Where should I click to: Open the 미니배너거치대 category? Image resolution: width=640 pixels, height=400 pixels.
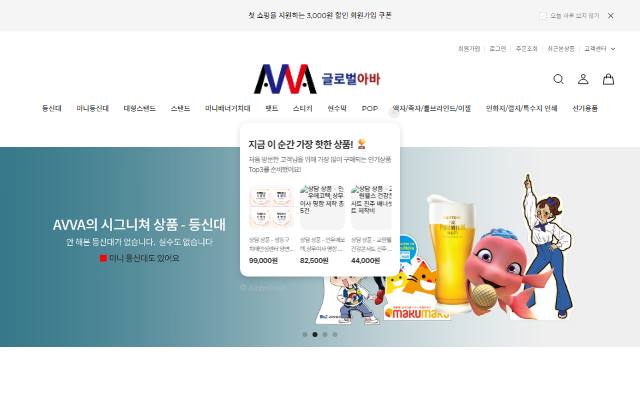click(x=227, y=108)
